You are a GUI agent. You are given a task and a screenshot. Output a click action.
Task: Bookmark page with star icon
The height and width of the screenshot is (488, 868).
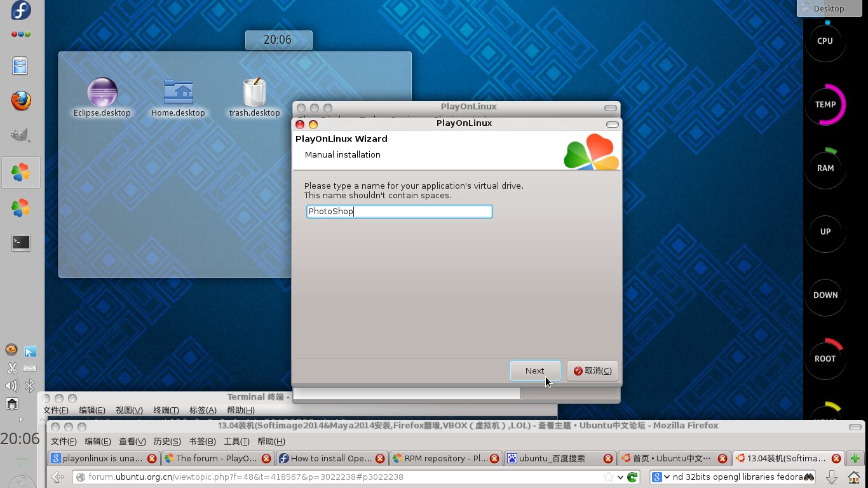tap(608, 477)
